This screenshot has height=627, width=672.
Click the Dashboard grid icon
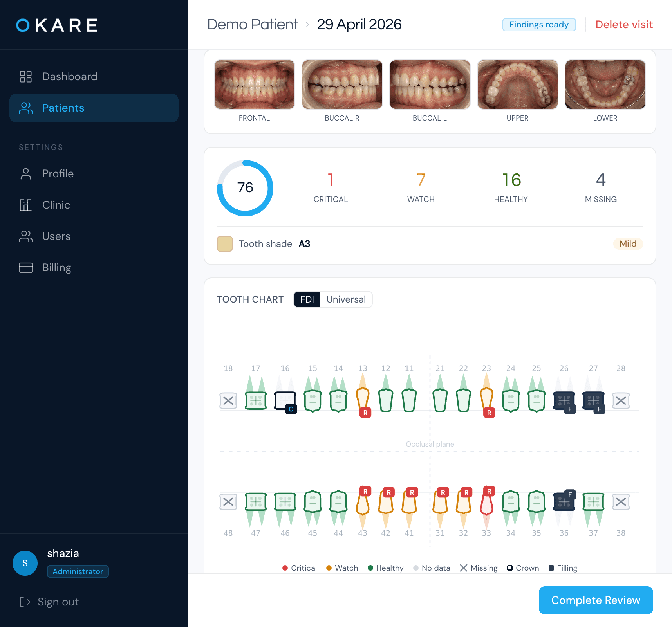pos(26,77)
